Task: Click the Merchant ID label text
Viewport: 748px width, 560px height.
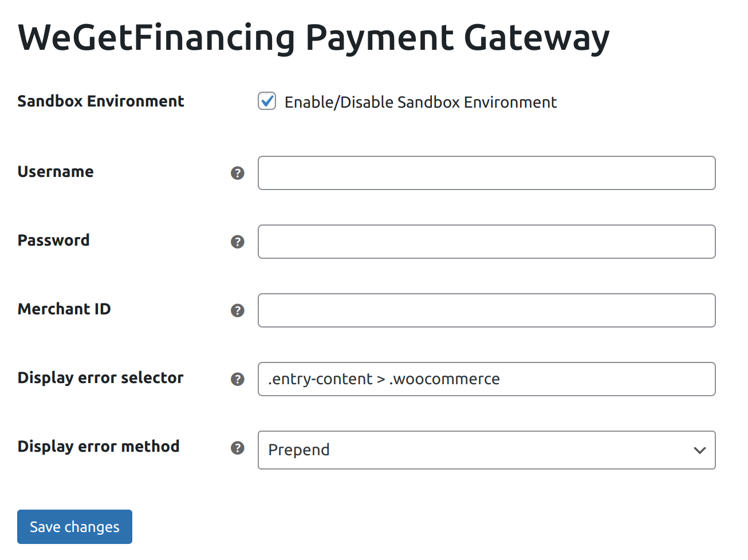Action: pos(64,309)
